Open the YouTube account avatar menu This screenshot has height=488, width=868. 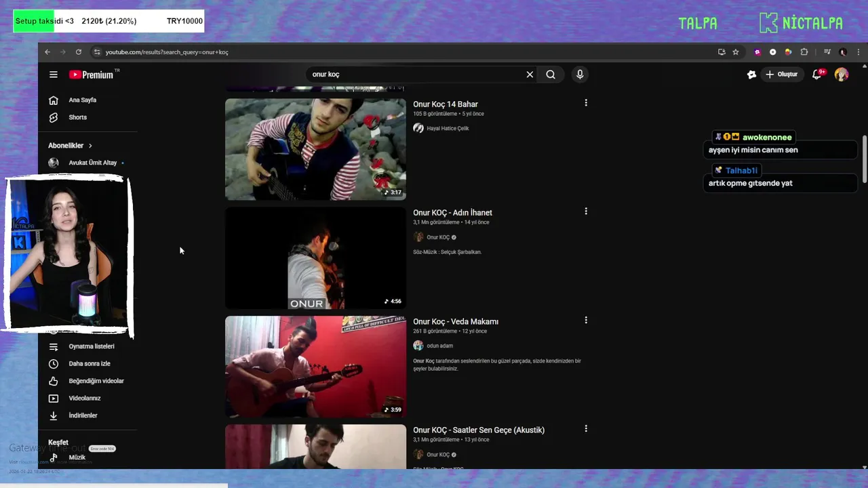click(x=842, y=75)
